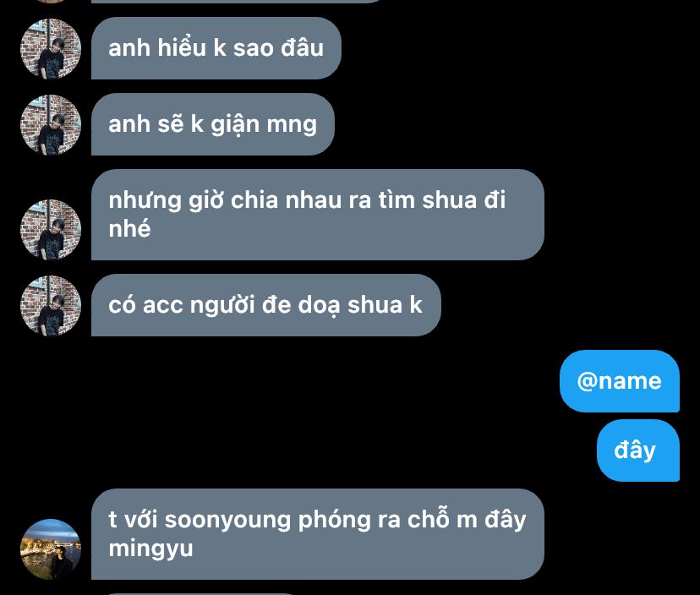
Task: Open sender avatar beside "nhưng giờ chia nhau" message
Action: 51,229
